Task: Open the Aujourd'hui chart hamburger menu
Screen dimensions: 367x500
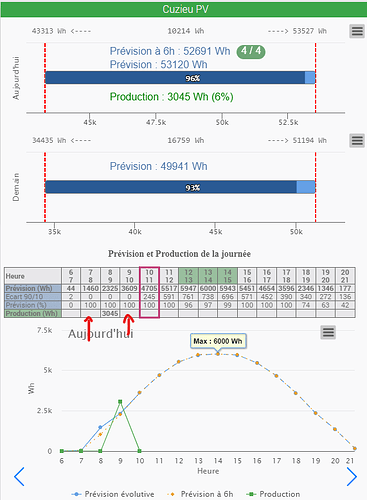Action: coord(357,31)
